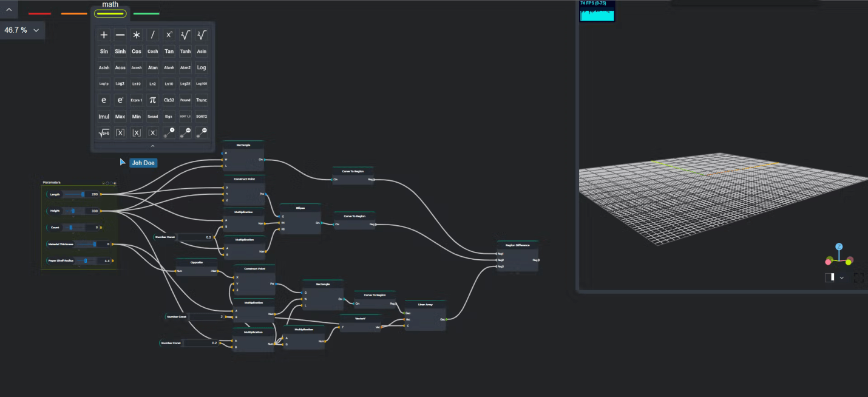Screen dimensions: 868x397
Task: Select the Pi constant icon in the math panel
Action: [152, 100]
